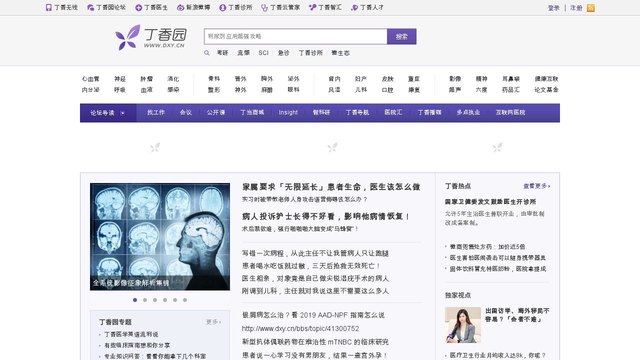
Task: Click the 丁香园 butterfly logo
Action: [x=151, y=37]
